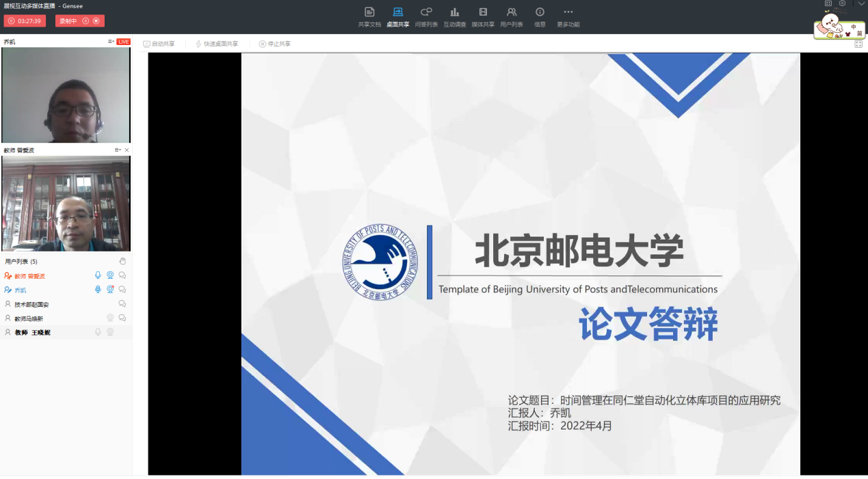Click 乔凯's webcam video feed
The height and width of the screenshot is (479, 868).
click(x=66, y=95)
